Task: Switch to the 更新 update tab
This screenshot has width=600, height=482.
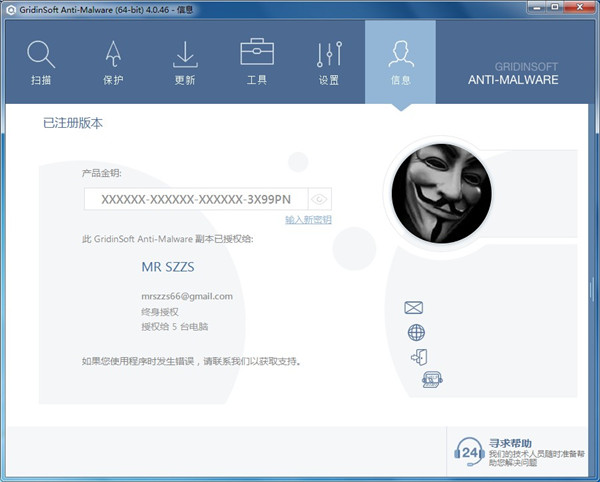Action: pyautogui.click(x=185, y=62)
